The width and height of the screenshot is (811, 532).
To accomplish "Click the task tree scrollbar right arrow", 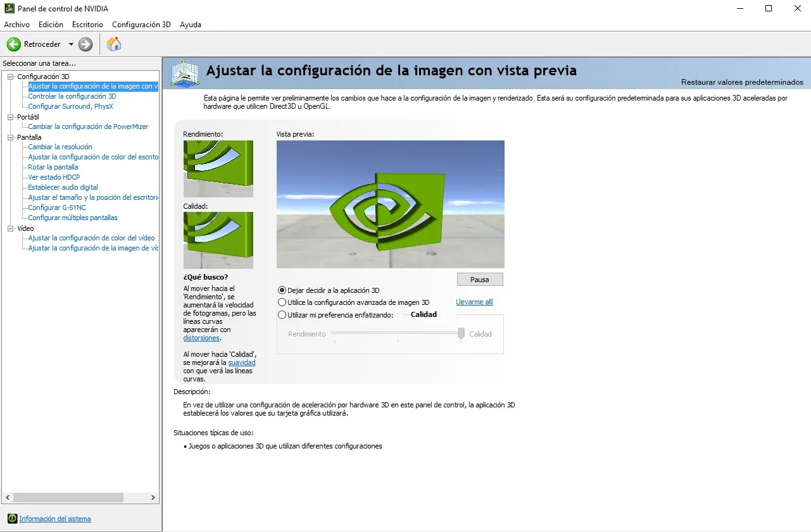I will point(153,498).
